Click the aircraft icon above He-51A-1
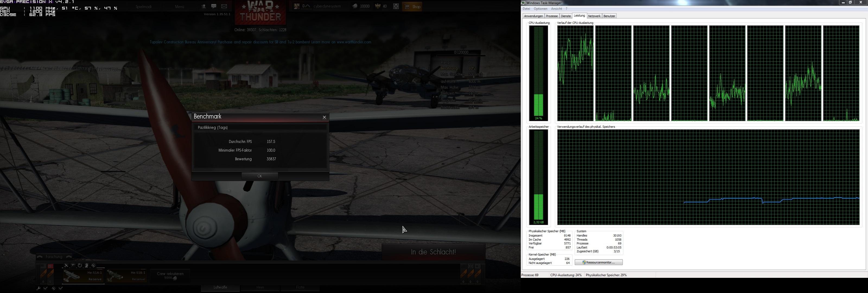The width and height of the screenshot is (868, 293). click(66, 266)
